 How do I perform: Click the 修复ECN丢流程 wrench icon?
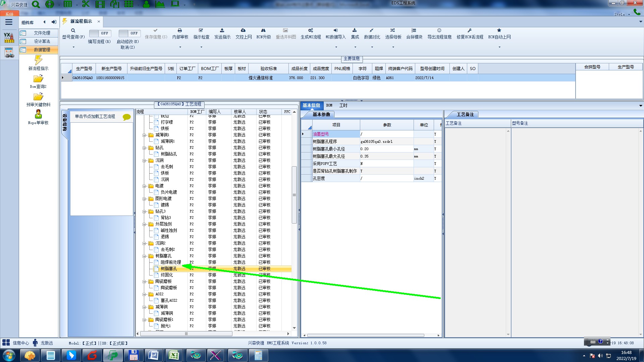point(470,31)
